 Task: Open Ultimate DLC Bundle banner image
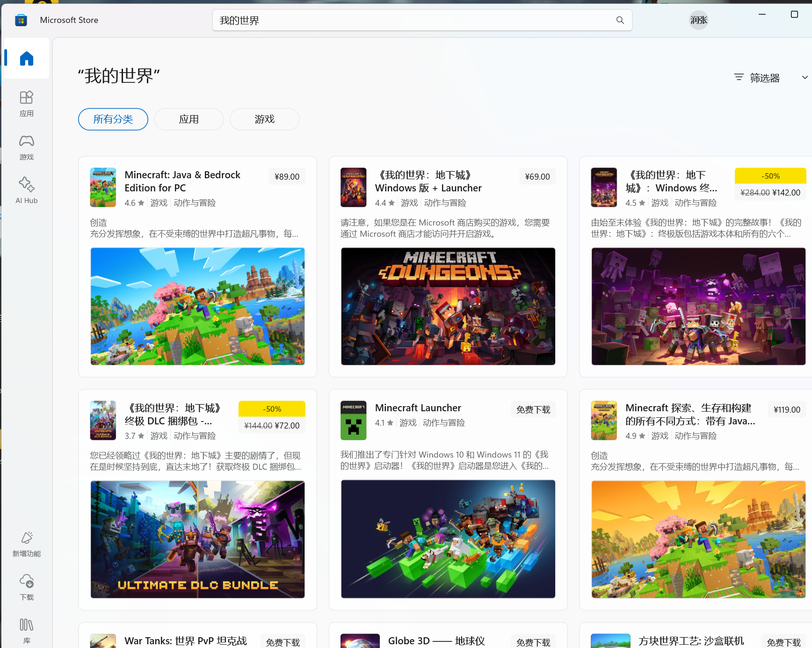197,539
